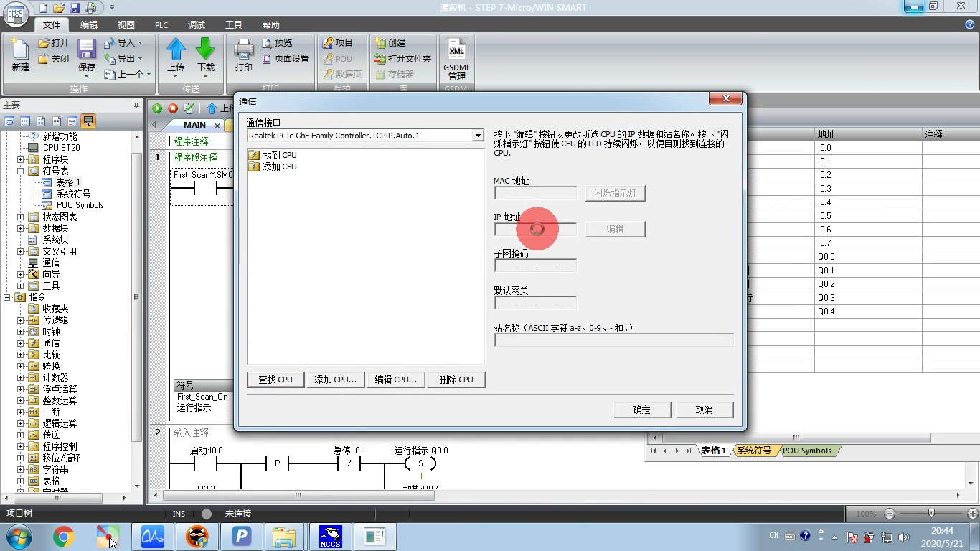Expand 数据块 tree node
Screen dimensions: 980x551
pos(21,228)
